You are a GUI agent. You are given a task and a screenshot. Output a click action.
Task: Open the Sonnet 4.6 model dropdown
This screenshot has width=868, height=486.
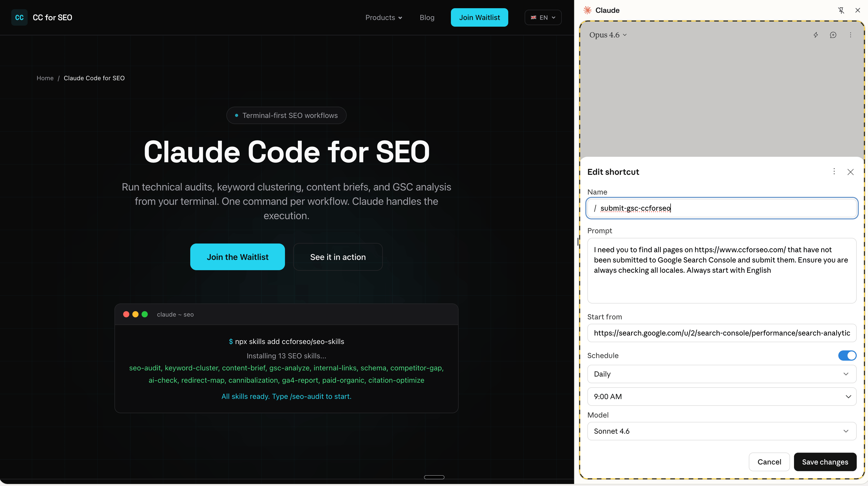tap(722, 431)
